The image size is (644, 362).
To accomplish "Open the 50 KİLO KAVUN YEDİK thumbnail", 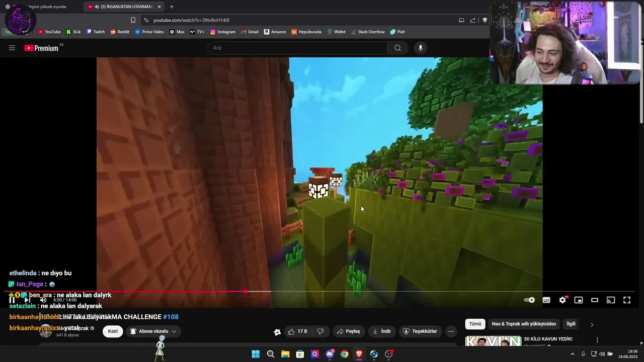I will click(x=493, y=341).
